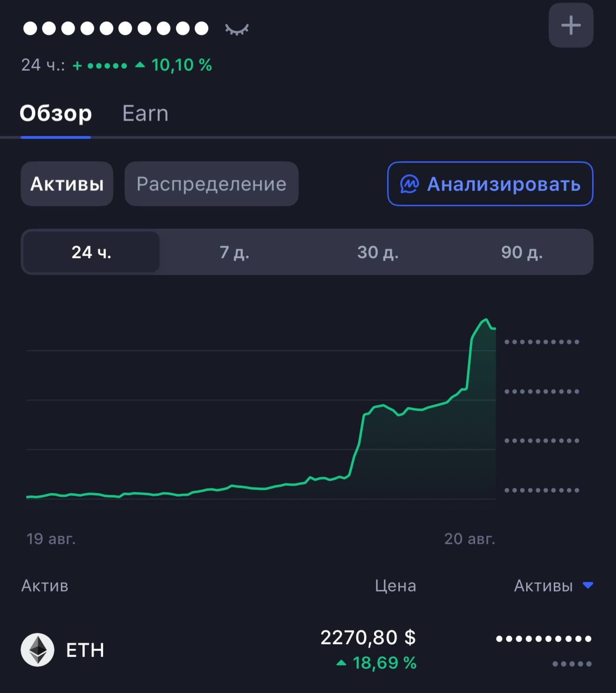
Task: Choose the 90 д. time range
Action: [521, 252]
